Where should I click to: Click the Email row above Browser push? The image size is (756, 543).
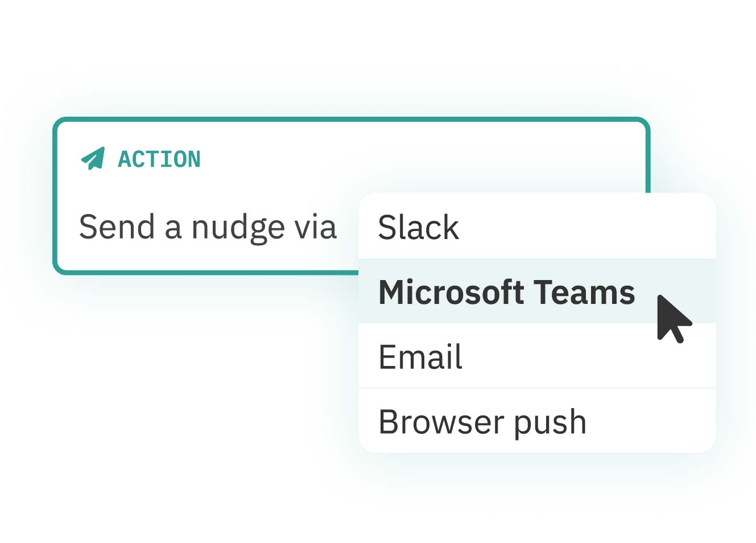click(536, 356)
